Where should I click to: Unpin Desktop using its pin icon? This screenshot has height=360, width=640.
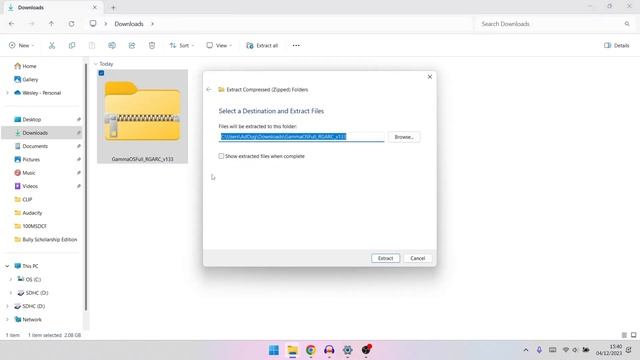(x=79, y=120)
